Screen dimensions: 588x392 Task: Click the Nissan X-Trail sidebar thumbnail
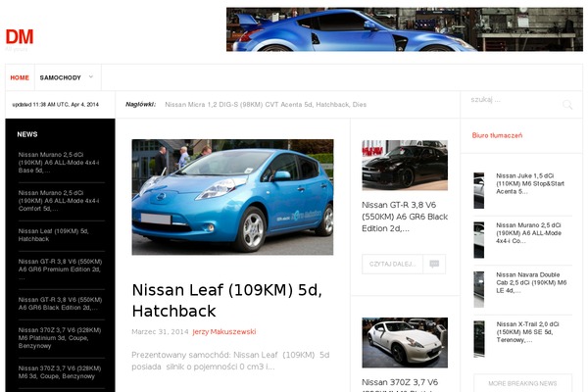[479, 339]
